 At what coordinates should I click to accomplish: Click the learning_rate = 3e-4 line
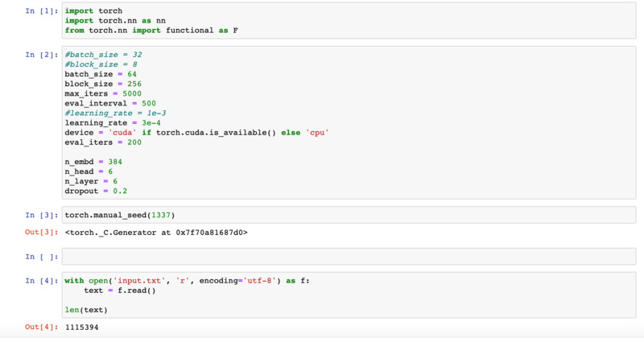coord(113,123)
